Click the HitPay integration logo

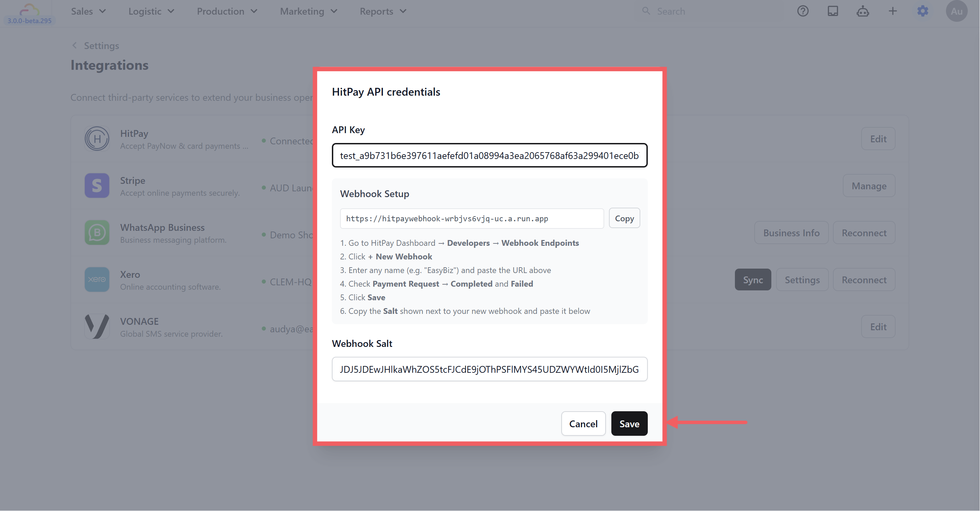tap(97, 139)
